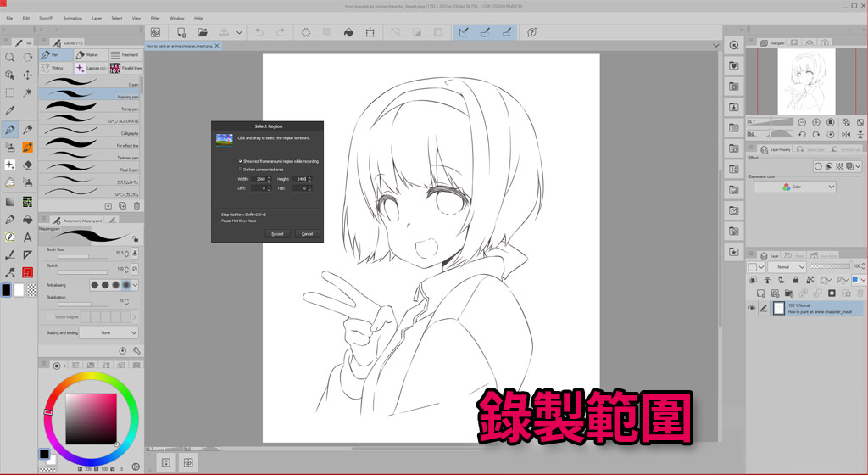Click the Record button
The height and width of the screenshot is (475, 868).
(277, 233)
